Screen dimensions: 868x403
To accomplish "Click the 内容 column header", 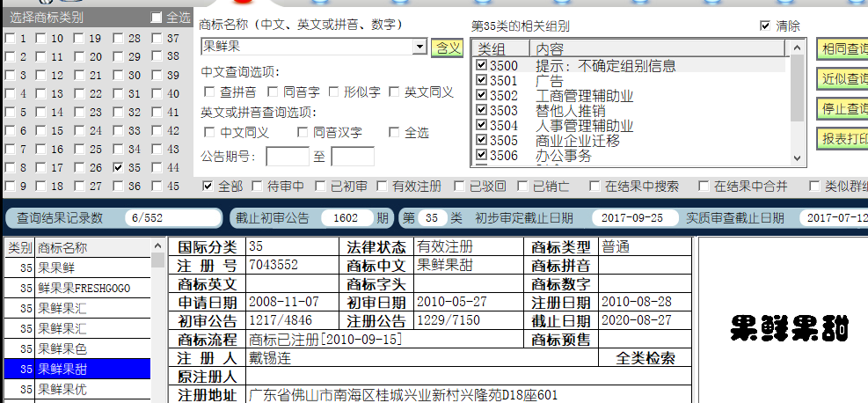I will [x=658, y=48].
